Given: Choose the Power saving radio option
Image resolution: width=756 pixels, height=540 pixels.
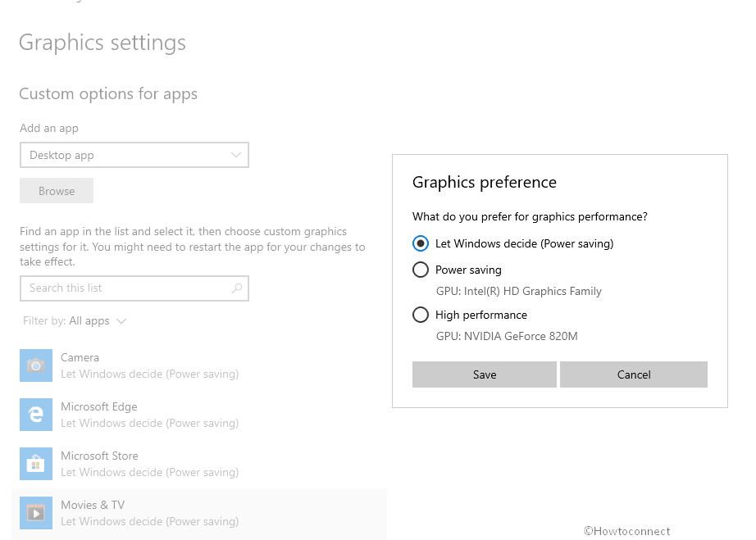Looking at the screenshot, I should (x=421, y=270).
